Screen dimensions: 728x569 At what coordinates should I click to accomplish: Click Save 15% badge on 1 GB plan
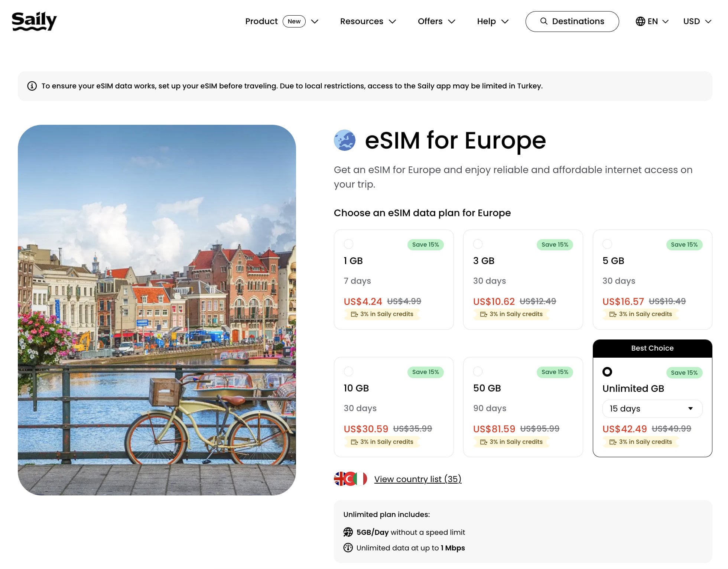point(425,244)
